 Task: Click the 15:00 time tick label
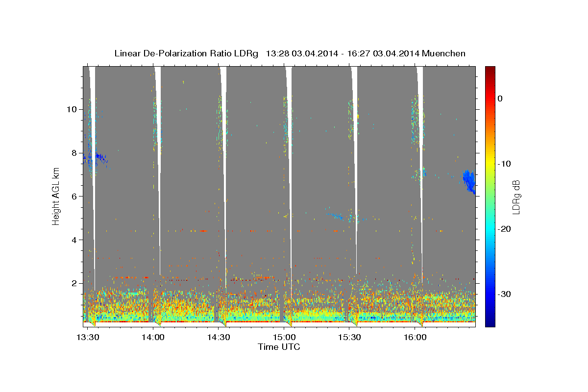pyautogui.click(x=285, y=337)
